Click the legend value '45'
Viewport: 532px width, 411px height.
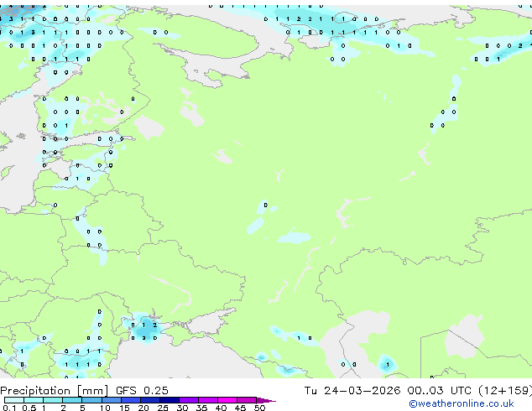[x=240, y=408]
